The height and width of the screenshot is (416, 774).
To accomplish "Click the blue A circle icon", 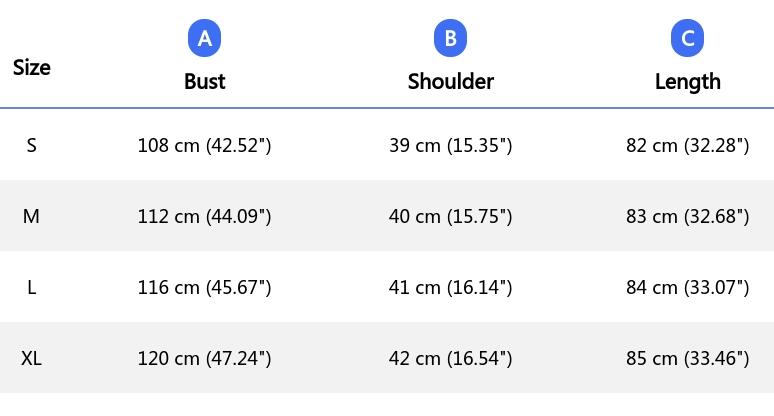I will click(x=204, y=38).
